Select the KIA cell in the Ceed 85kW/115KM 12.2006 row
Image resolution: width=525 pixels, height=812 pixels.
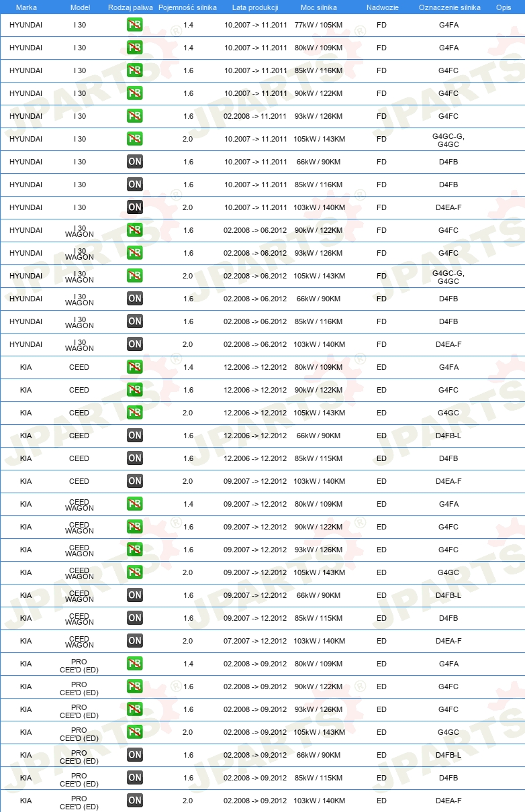[x=26, y=459]
